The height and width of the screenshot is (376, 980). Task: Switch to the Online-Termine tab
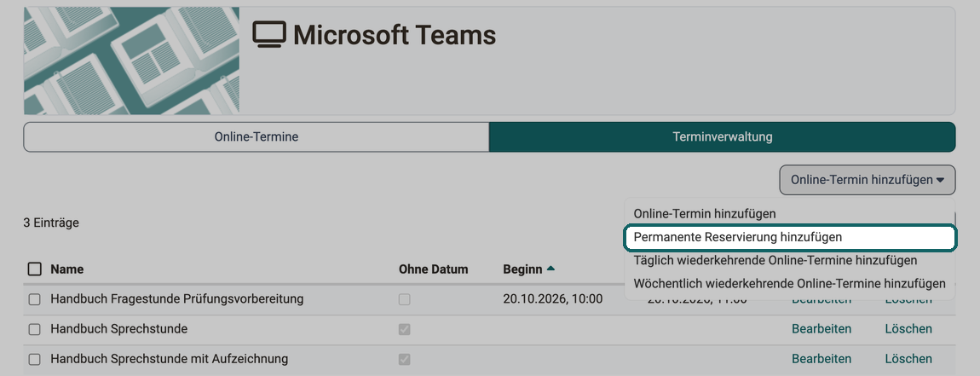coord(257,136)
